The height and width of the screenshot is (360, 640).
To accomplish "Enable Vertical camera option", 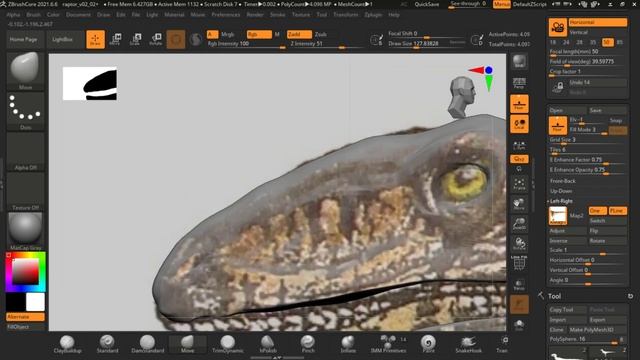I will click(x=598, y=32).
